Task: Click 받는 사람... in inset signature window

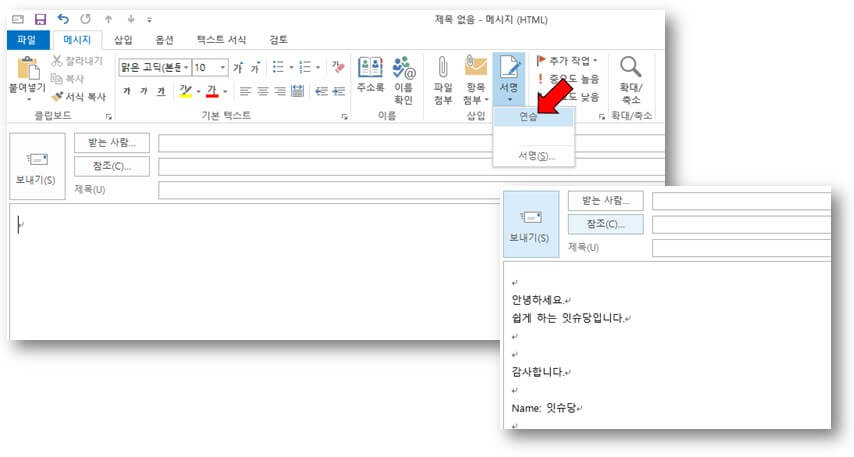Action: (606, 200)
